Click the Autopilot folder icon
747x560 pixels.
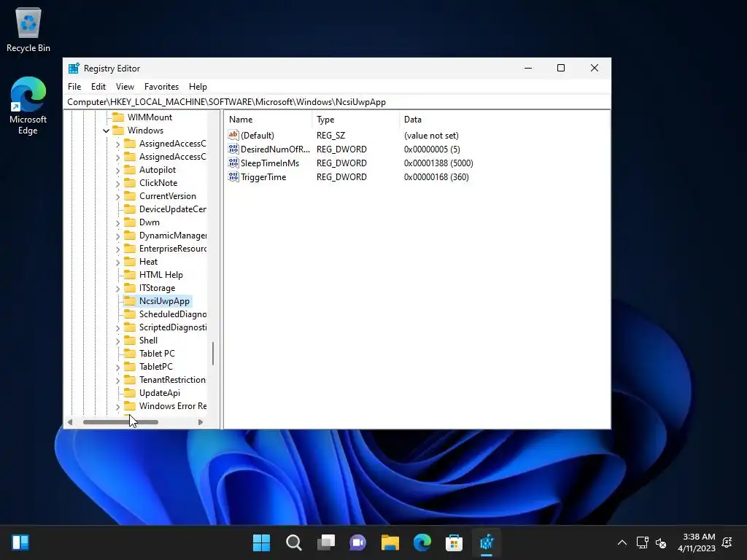pos(130,169)
